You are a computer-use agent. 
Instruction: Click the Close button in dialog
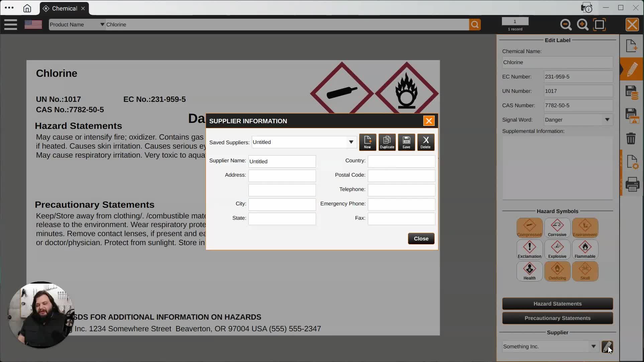[x=421, y=238]
